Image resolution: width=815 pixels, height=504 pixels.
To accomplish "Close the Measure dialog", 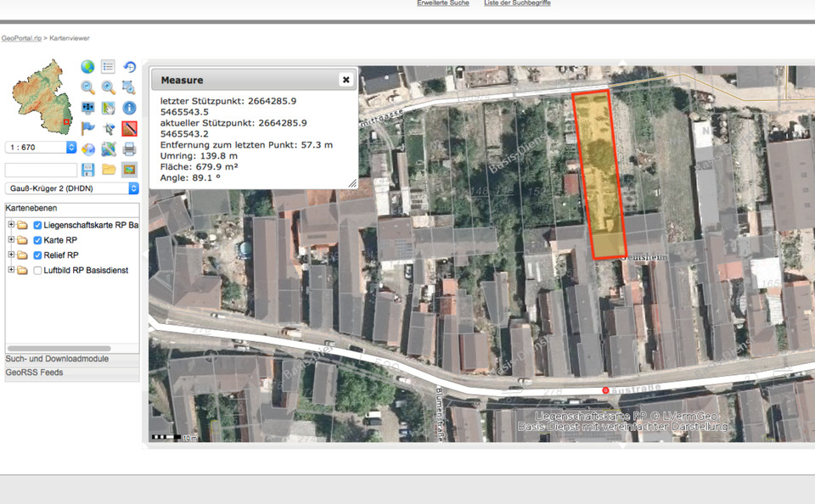I will pos(346,80).
